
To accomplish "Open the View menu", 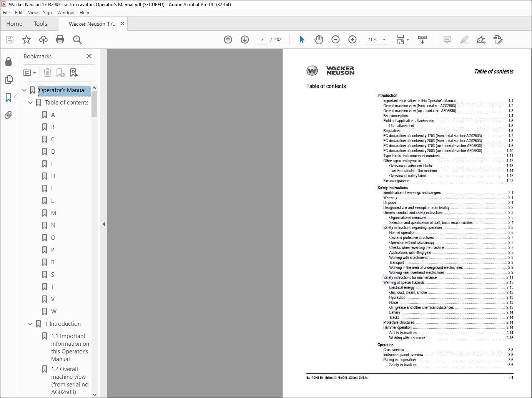I will (33, 12).
